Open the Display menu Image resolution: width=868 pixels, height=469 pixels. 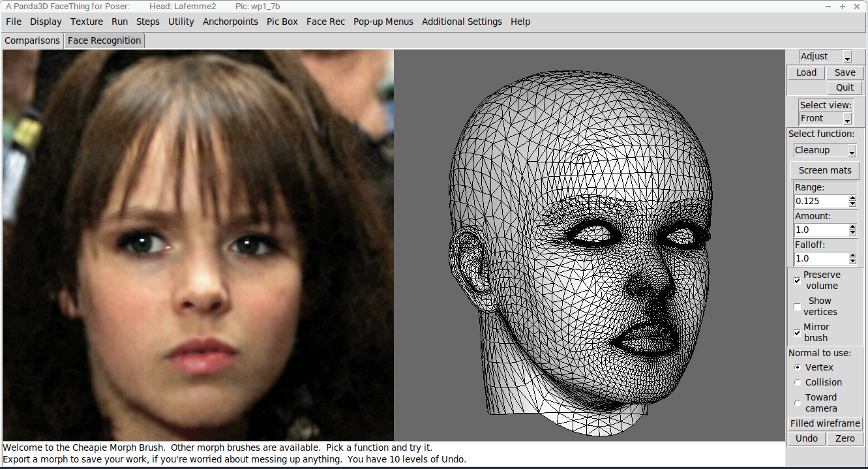click(46, 22)
